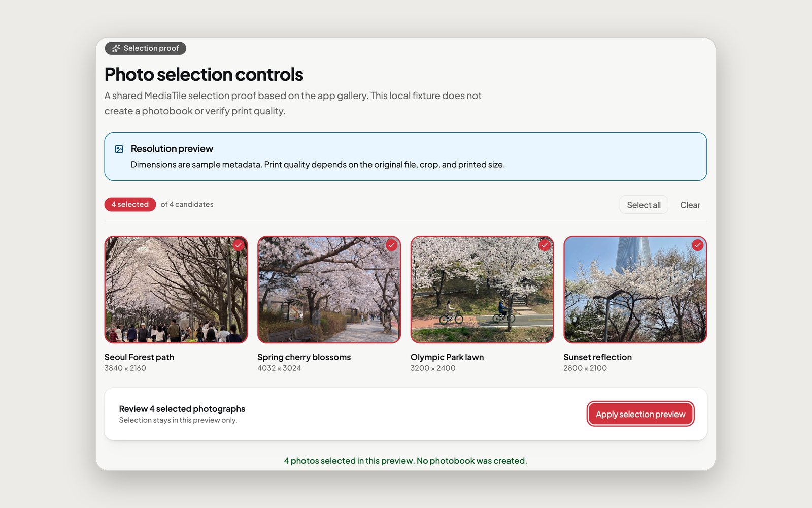Viewport: 812px width, 508px height.
Task: Click the Select all button
Action: point(644,205)
